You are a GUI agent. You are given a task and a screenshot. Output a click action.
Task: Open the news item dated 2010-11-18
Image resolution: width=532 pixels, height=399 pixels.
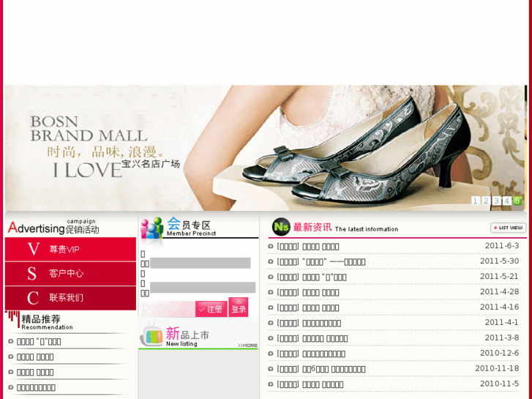pos(321,369)
